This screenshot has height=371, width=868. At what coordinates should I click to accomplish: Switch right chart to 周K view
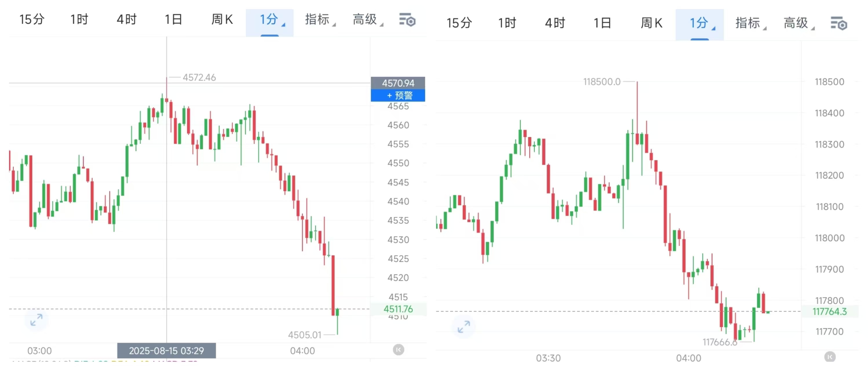[651, 23]
